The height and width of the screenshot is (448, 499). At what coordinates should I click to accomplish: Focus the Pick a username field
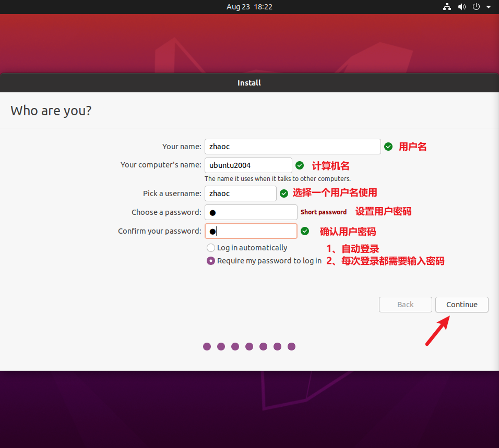(x=240, y=193)
